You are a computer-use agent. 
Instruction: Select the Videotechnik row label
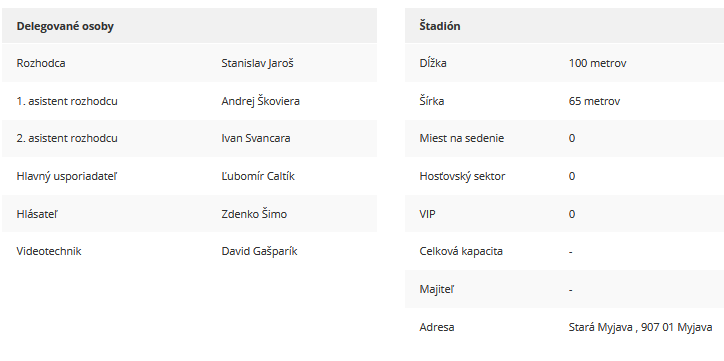coord(49,251)
